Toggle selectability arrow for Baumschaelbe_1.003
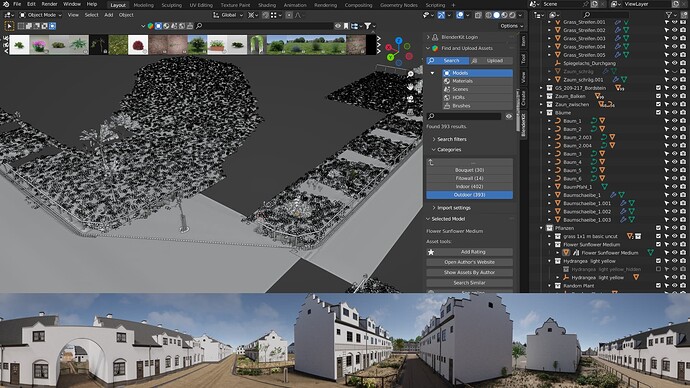 click(x=667, y=220)
